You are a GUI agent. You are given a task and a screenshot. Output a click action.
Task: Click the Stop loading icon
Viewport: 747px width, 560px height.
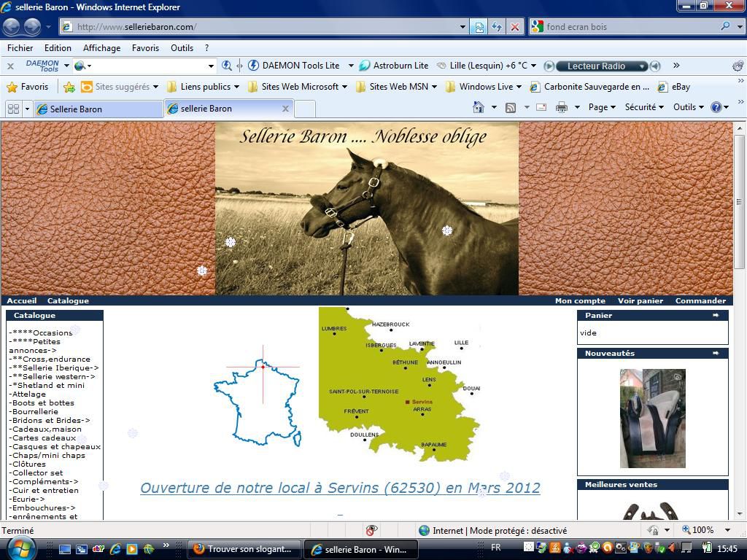click(x=514, y=27)
